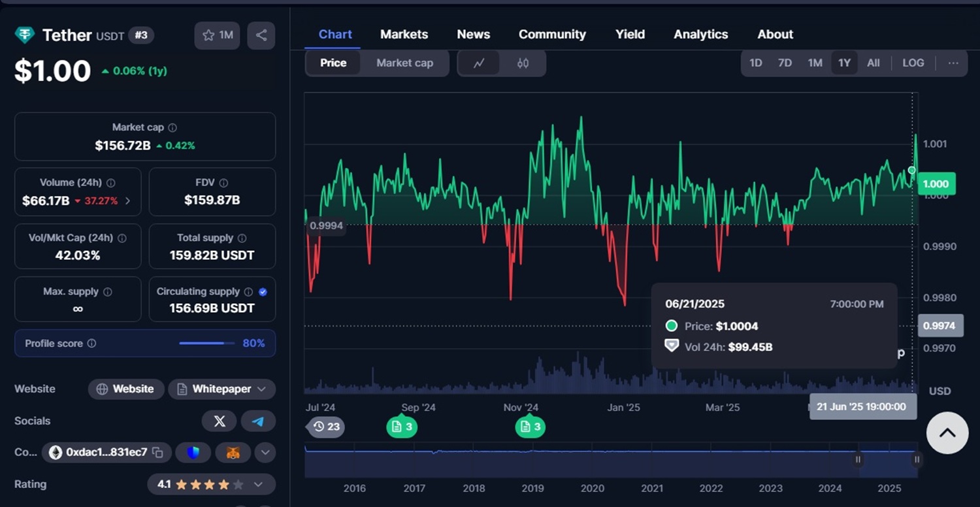Open Nov '24 news marker with 3
The width and height of the screenshot is (980, 507).
coord(531,427)
